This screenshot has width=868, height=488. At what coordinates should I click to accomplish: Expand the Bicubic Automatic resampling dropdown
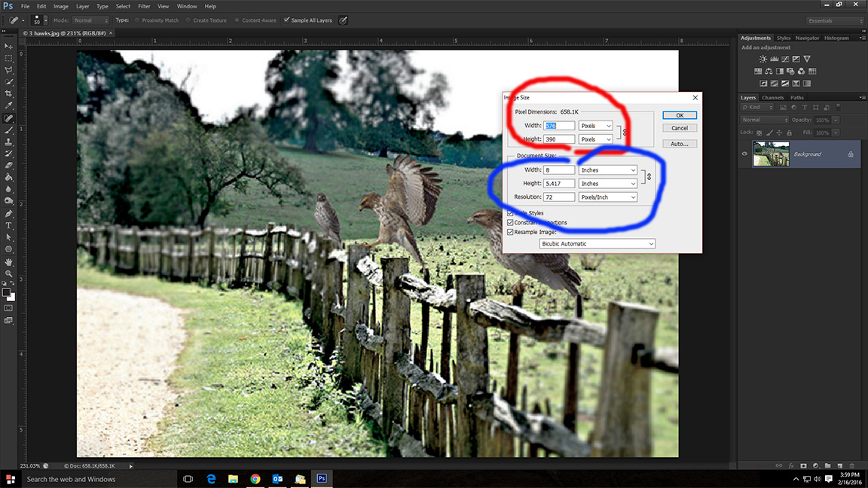[x=598, y=244]
